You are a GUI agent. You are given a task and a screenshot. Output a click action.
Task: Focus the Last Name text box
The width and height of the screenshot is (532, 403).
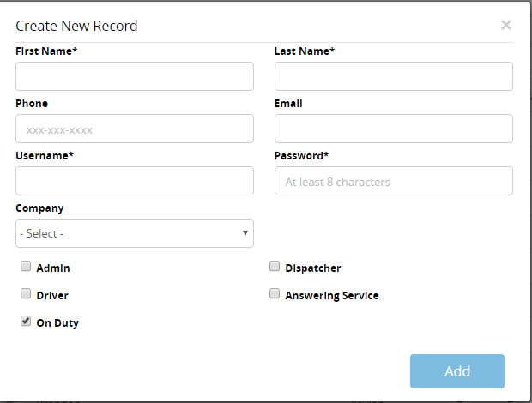coord(393,76)
